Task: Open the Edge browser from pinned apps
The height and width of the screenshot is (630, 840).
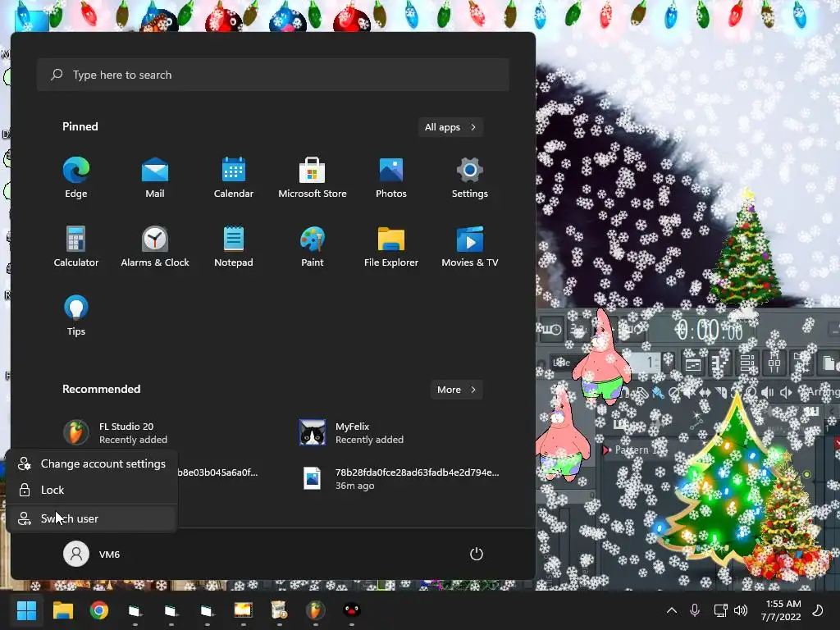Action: [x=76, y=178]
